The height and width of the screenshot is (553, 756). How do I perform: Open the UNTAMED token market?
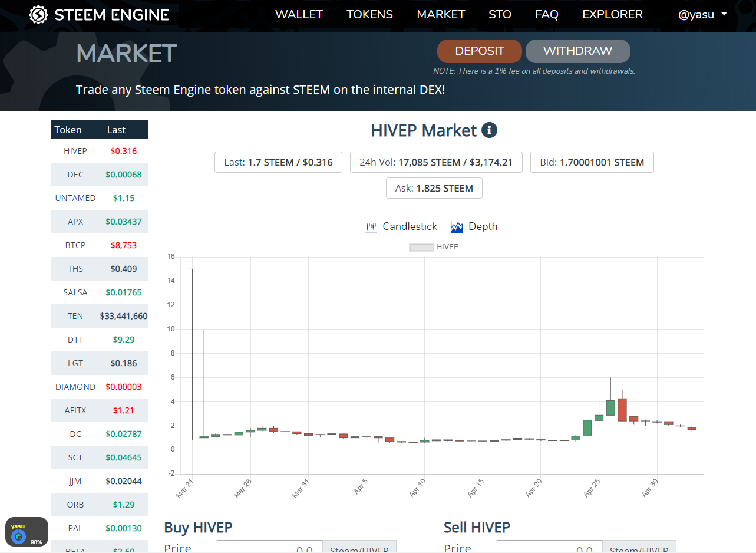coord(100,198)
